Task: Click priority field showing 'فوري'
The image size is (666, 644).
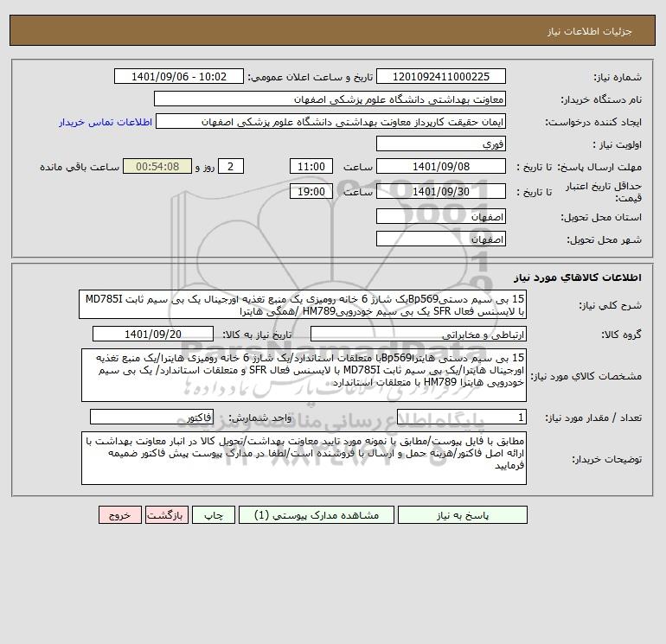Action: [441, 143]
